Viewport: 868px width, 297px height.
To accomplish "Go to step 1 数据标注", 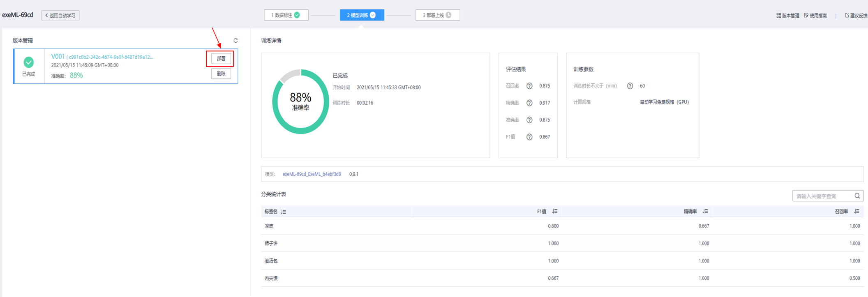I will pyautogui.click(x=286, y=15).
